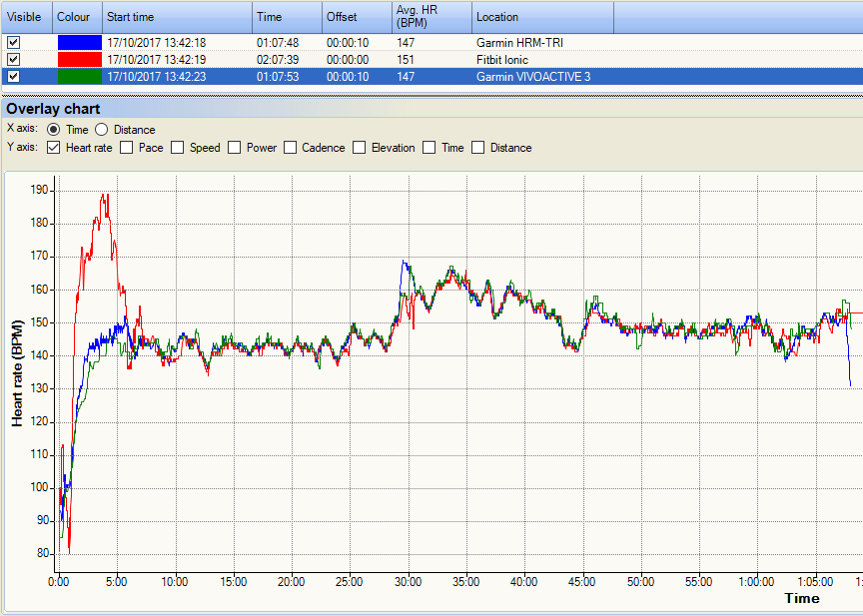Screen dimensions: 863x616
Task: Uncheck the Heart rate Y axis checkbox
Action: click(x=53, y=148)
